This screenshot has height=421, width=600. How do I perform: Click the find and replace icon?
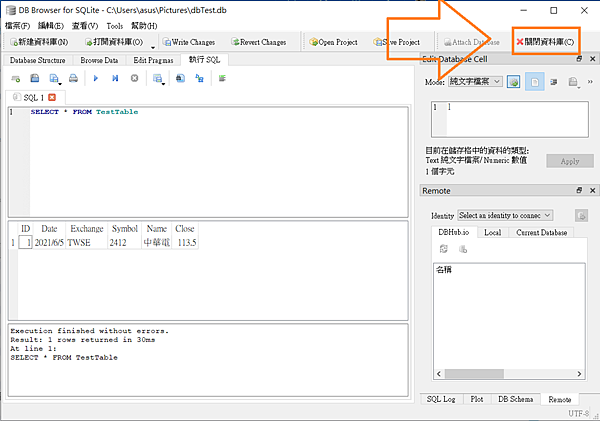pyautogui.click(x=199, y=78)
